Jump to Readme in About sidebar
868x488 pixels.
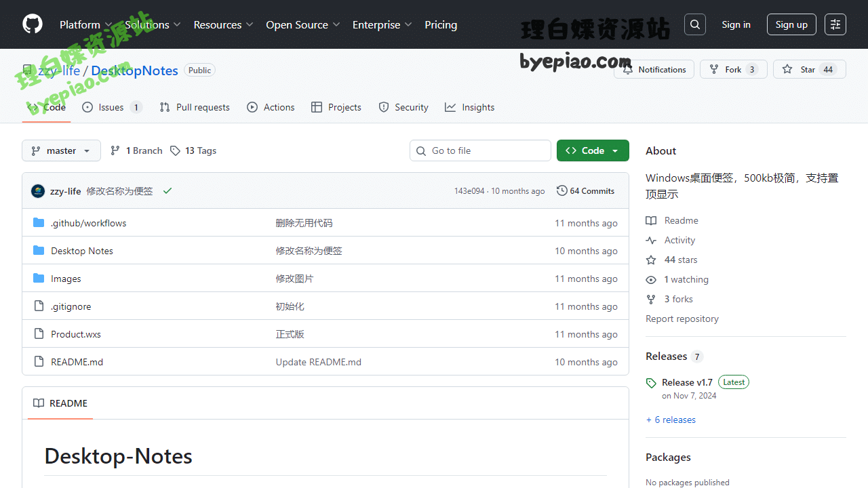pos(672,220)
